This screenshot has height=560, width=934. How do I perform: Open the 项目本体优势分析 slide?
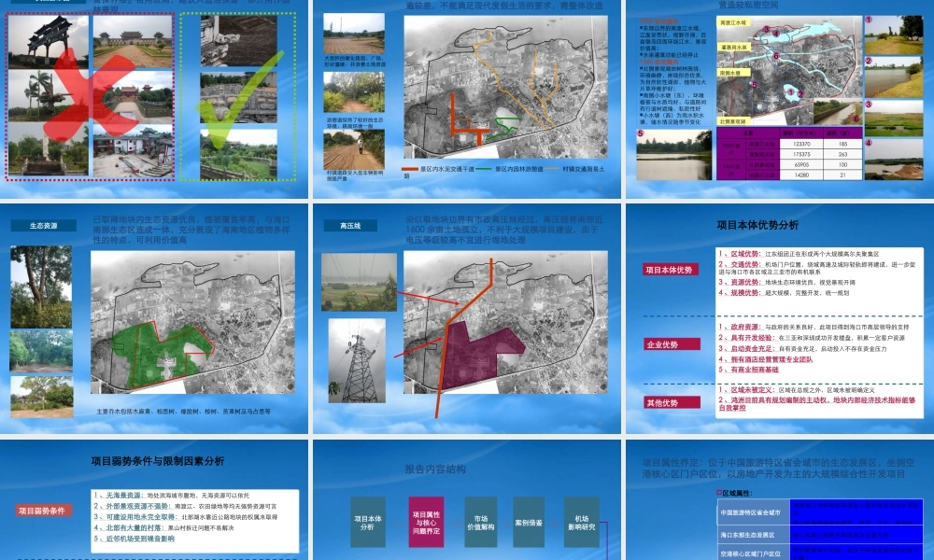(780, 319)
